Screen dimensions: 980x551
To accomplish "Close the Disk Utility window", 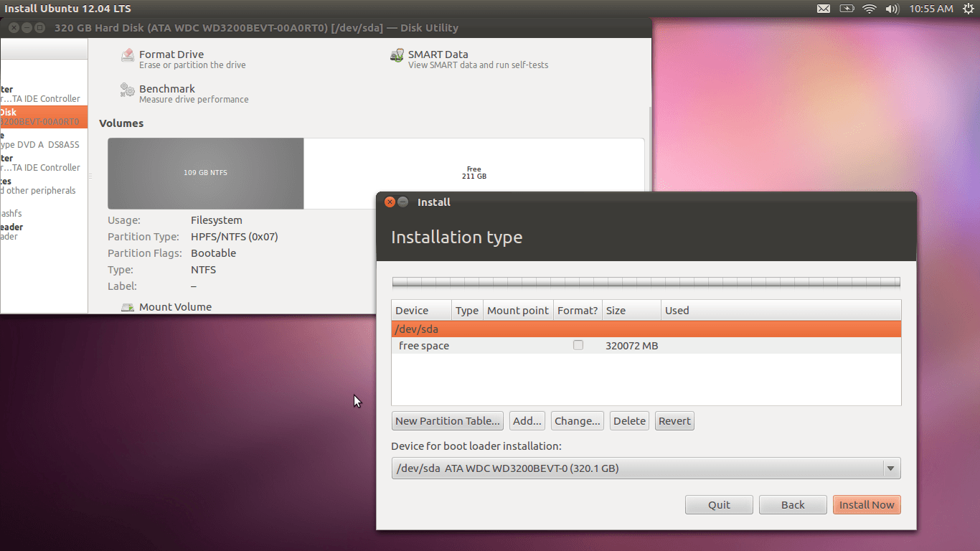I will [x=14, y=28].
